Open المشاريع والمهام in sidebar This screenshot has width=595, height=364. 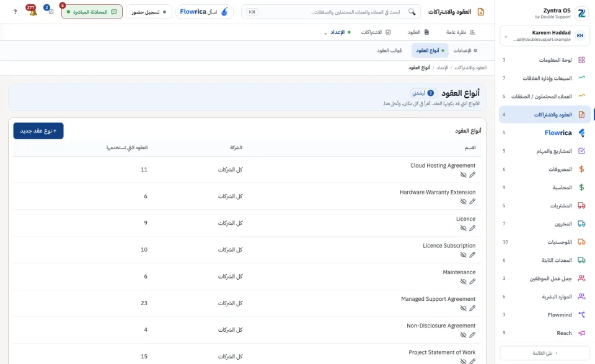coord(545,151)
